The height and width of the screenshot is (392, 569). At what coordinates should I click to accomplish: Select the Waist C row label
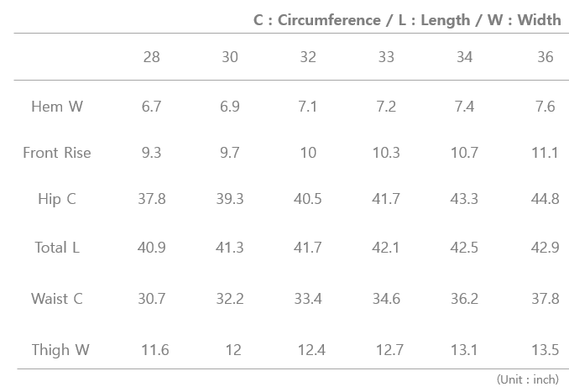(57, 299)
